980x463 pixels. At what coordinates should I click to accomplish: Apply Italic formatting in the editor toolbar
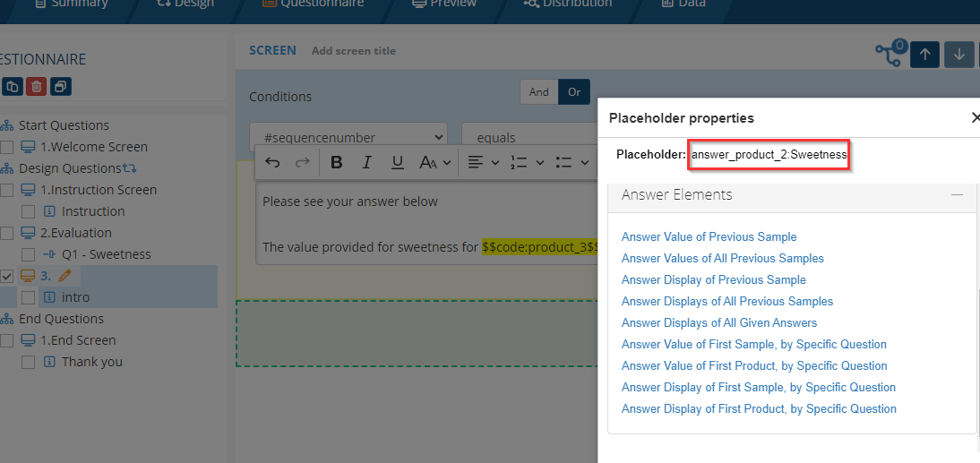(366, 162)
